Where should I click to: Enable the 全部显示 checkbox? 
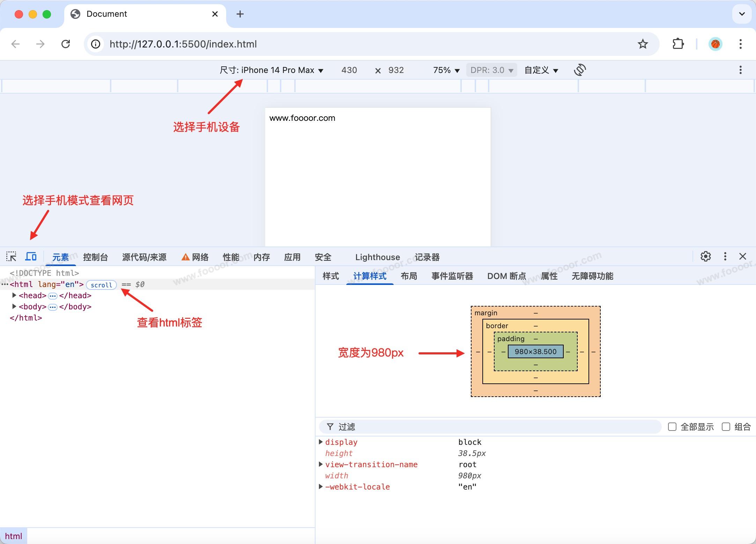pyautogui.click(x=672, y=427)
